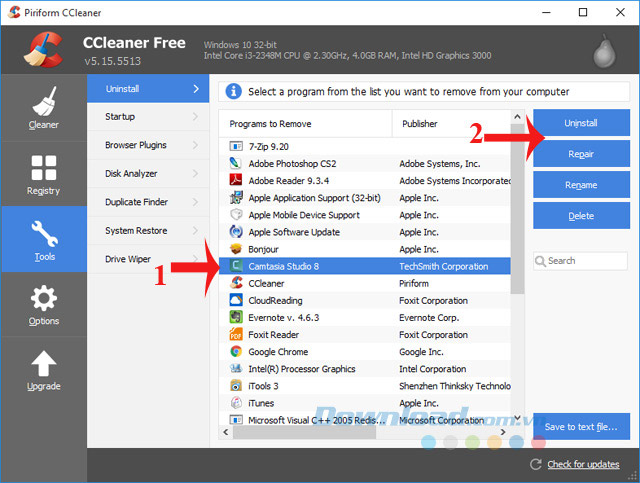
Task: Click the horizontal scrollbar right arrow
Action: (503, 432)
